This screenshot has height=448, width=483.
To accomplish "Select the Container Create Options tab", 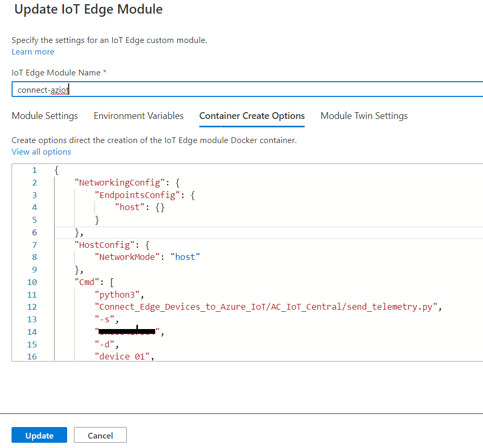I will [252, 116].
